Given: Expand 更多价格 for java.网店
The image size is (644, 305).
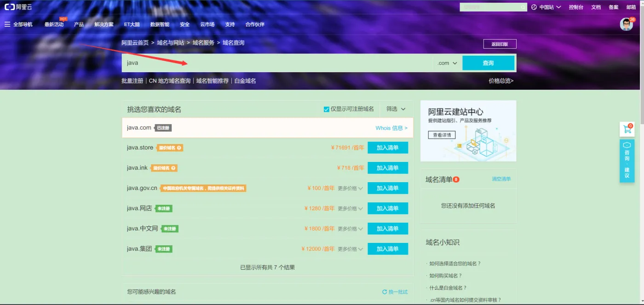Looking at the screenshot, I should coord(351,208).
